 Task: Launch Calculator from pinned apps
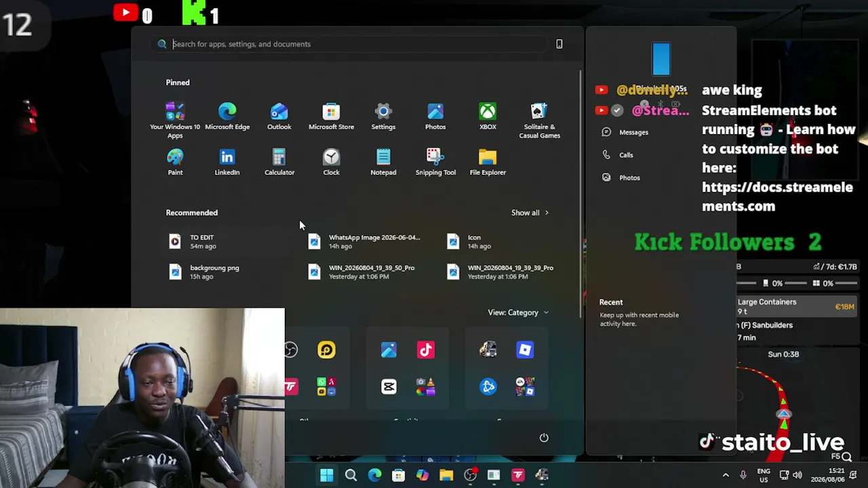(x=279, y=163)
